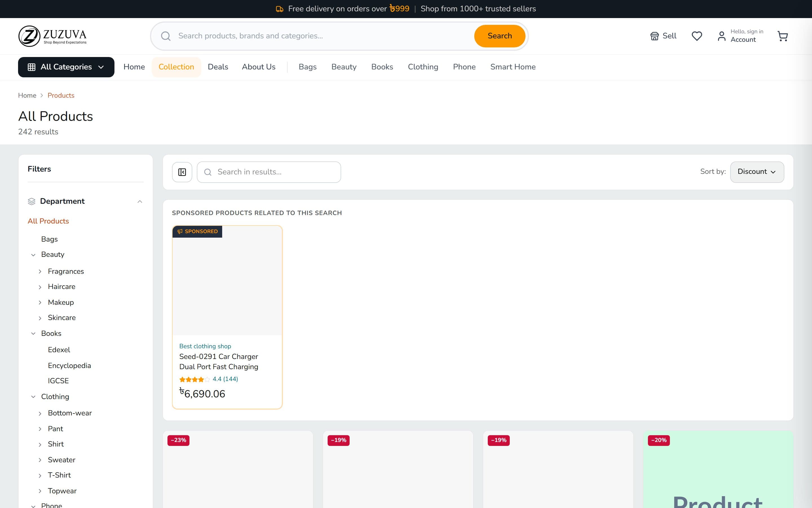This screenshot has height=508, width=812.
Task: Go to the Home nav item
Action: click(x=134, y=67)
